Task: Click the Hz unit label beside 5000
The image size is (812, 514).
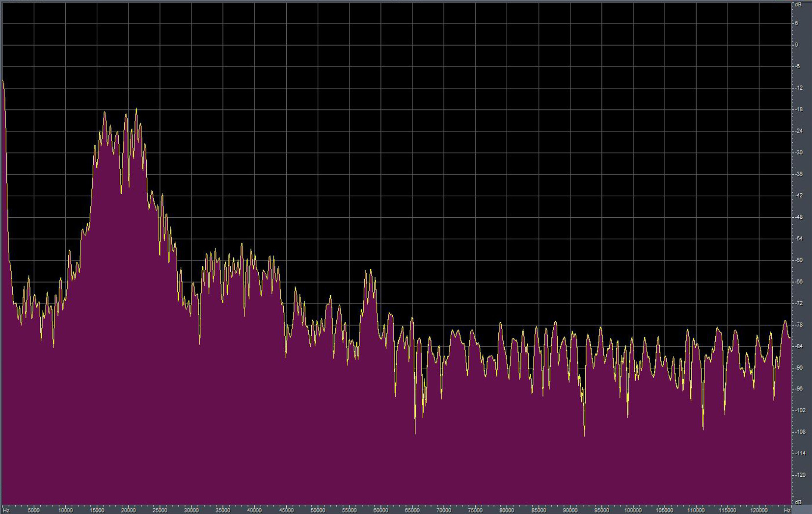Action: pyautogui.click(x=6, y=511)
